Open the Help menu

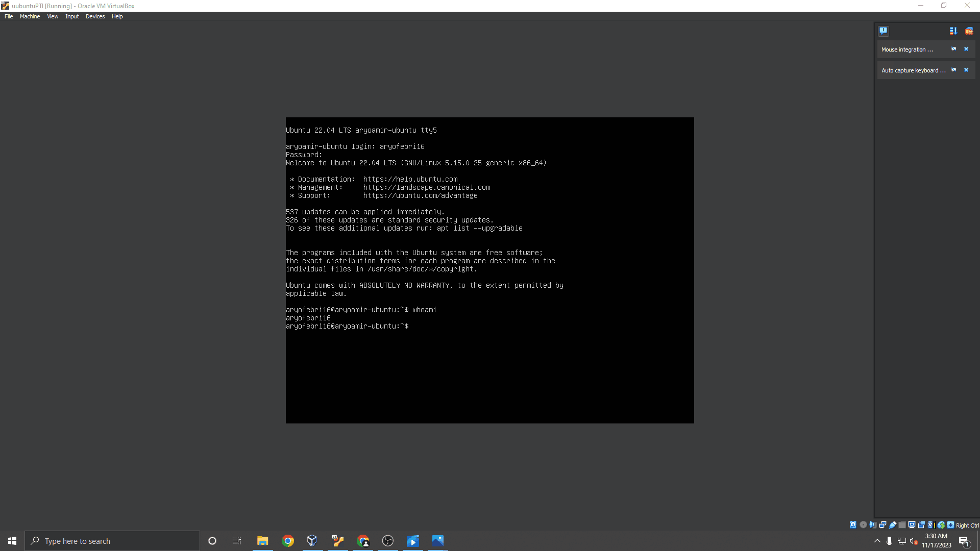(117, 16)
